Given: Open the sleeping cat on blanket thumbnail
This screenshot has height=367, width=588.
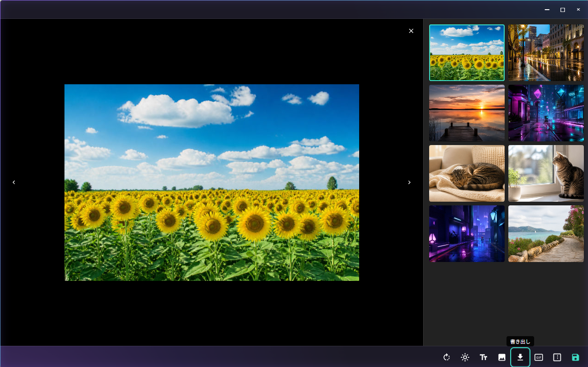Looking at the screenshot, I should pos(467,173).
